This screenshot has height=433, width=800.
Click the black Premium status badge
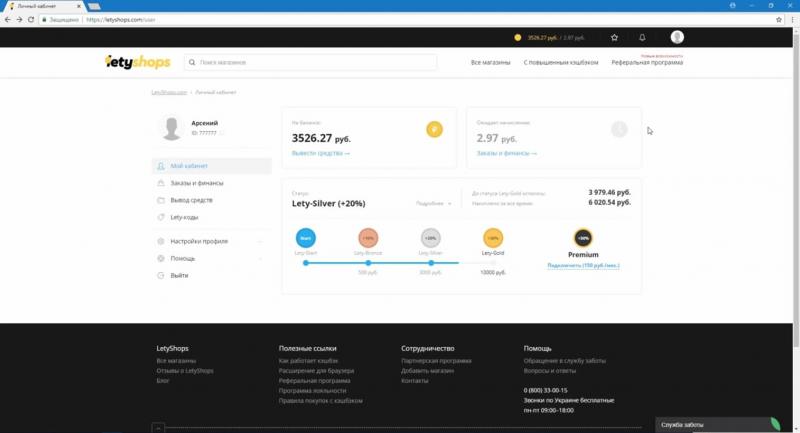click(582, 238)
